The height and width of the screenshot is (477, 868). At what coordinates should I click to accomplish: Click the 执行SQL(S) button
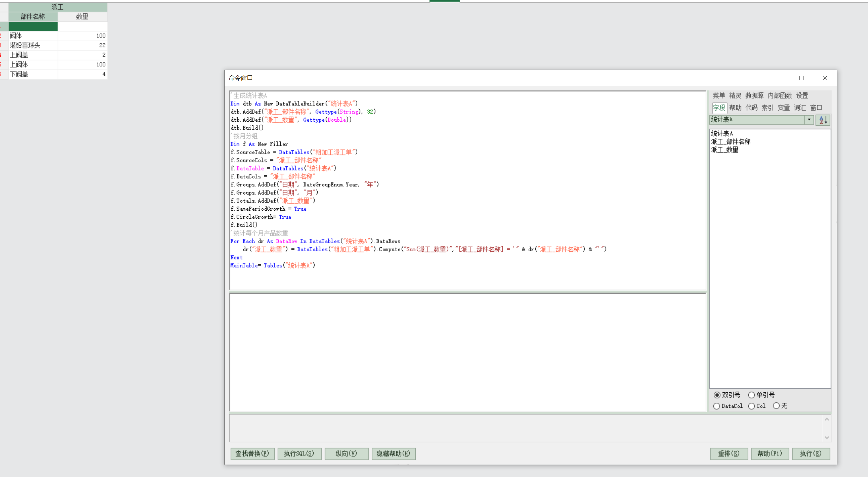click(299, 454)
